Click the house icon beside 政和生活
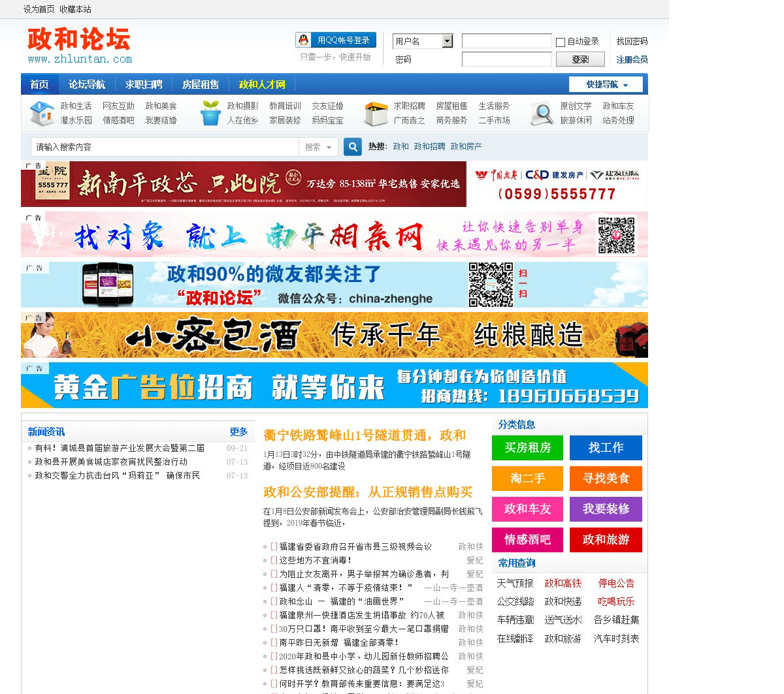Image resolution: width=784 pixels, height=694 pixels. click(x=42, y=114)
